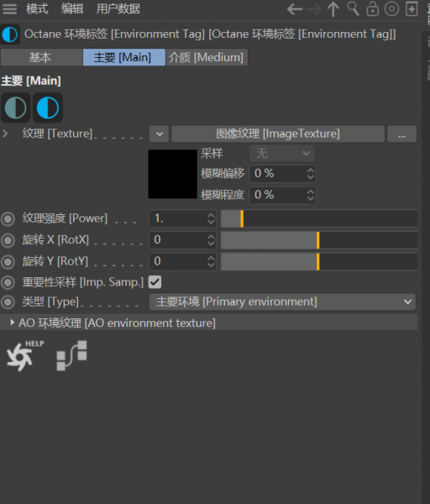Image resolution: width=430 pixels, height=504 pixels.
Task: Toggle the 重要性采样 [Imp. Samp.] keyframe dot
Action: [8, 282]
